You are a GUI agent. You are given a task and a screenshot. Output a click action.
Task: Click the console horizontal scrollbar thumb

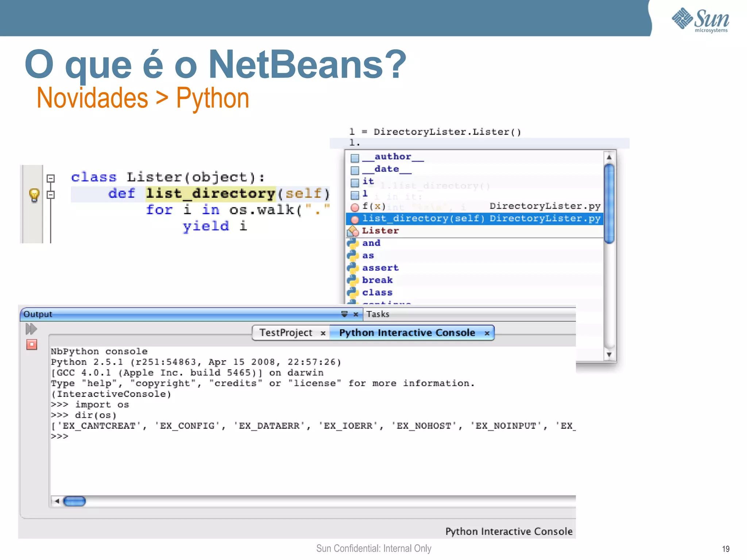[74, 501]
